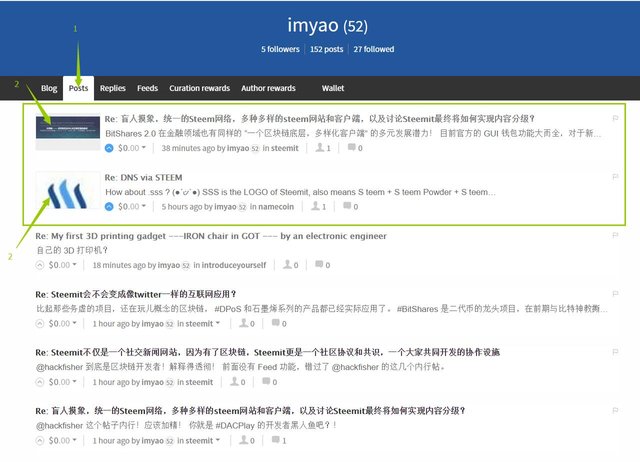Open the Blog tab
The width and height of the screenshot is (640, 462).
point(49,88)
